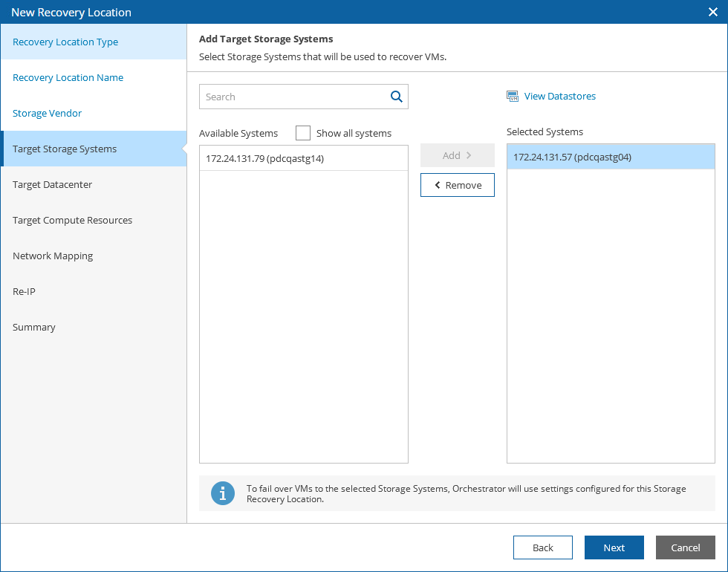Open Target Compute Resources step
This screenshot has height=572, width=728.
coord(73,221)
